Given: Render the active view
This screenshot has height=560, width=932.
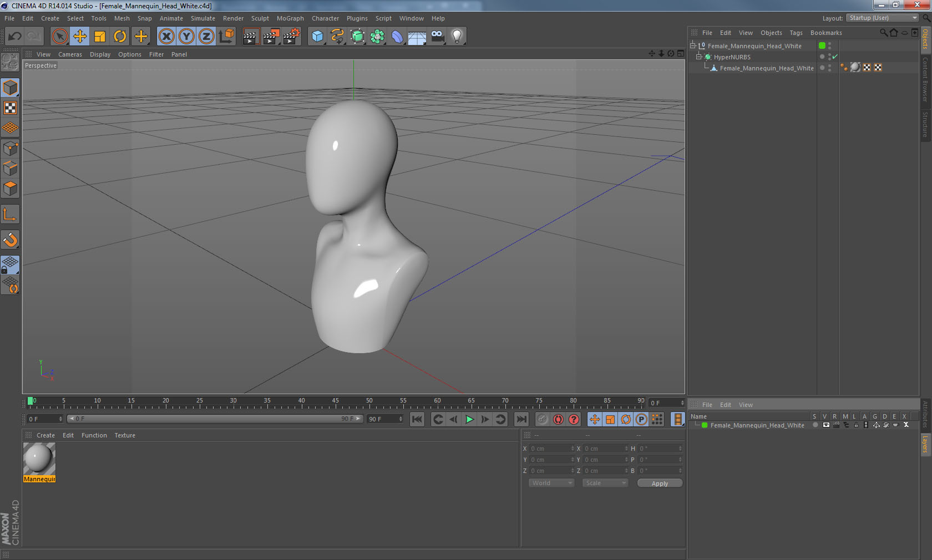Looking at the screenshot, I should tap(251, 37).
